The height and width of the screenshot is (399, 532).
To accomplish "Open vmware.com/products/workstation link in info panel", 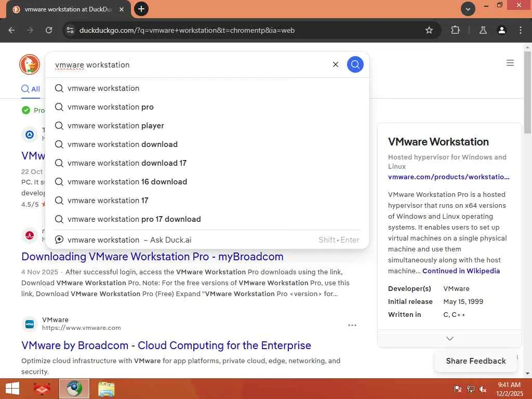I will [448, 177].
